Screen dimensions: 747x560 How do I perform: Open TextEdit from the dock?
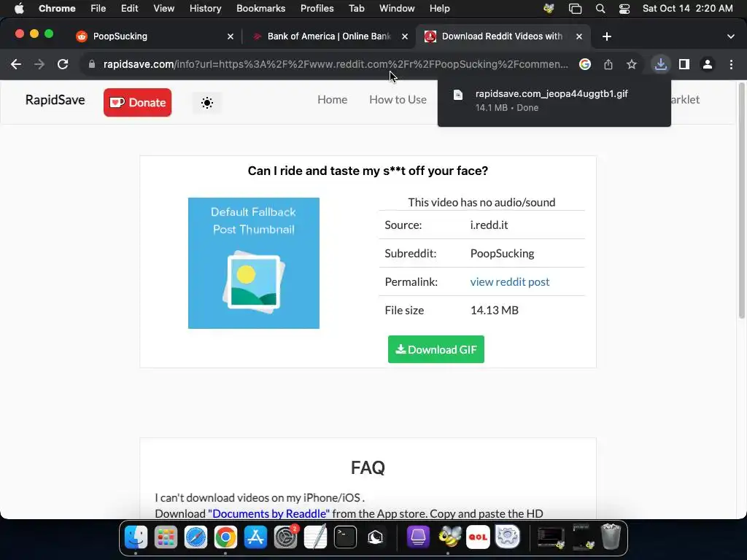tap(315, 537)
